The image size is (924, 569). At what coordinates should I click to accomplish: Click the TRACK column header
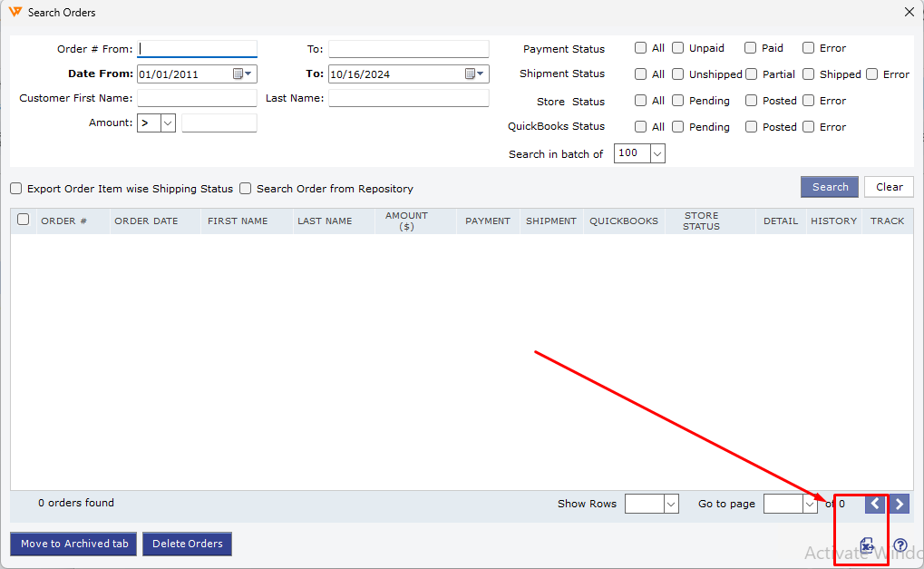[887, 221]
